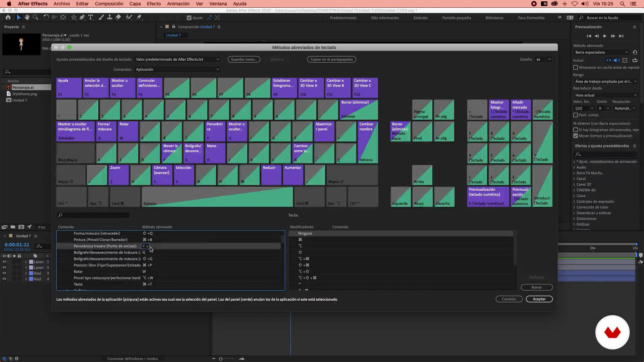Select the Star shape tool

click(74, 17)
